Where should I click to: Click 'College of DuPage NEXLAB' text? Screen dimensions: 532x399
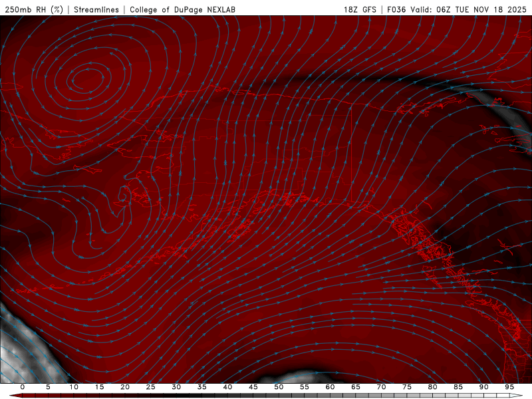coord(182,9)
